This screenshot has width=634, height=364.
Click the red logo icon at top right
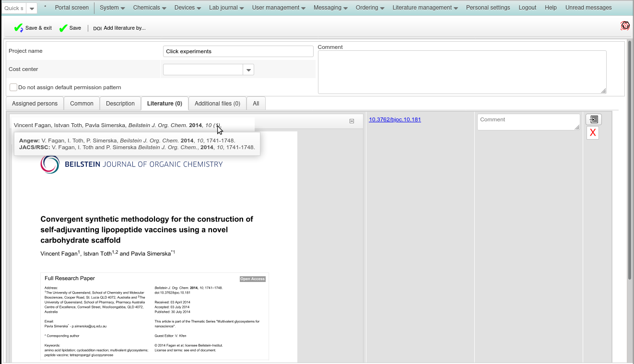[625, 26]
